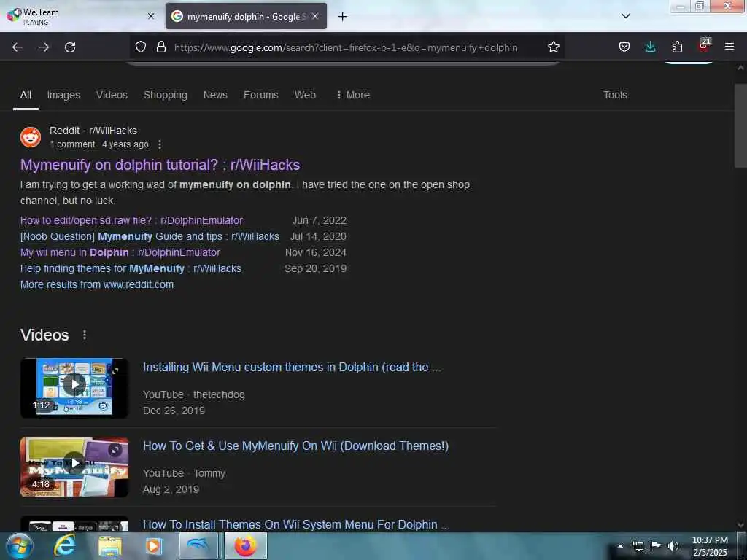Open the Extensions puzzle icon
Image resolution: width=747 pixels, height=560 pixels.
pyautogui.click(x=677, y=47)
